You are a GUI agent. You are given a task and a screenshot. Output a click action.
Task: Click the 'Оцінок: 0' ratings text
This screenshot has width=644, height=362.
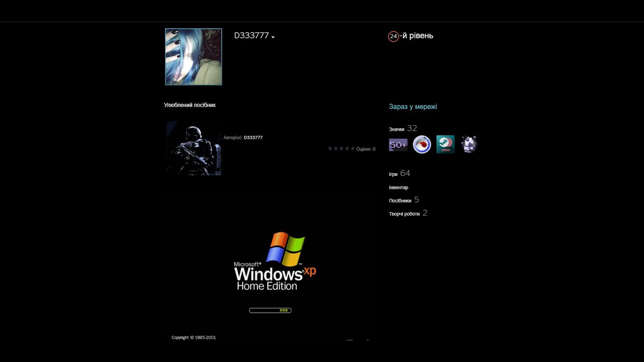pyautogui.click(x=366, y=149)
